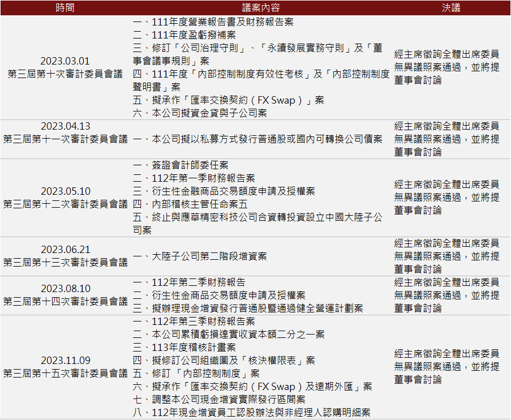Screen dimensions: 511x420
Task: Click 擬修訂公司組織圖及「核決權限表」案
Action: [x=224, y=361]
